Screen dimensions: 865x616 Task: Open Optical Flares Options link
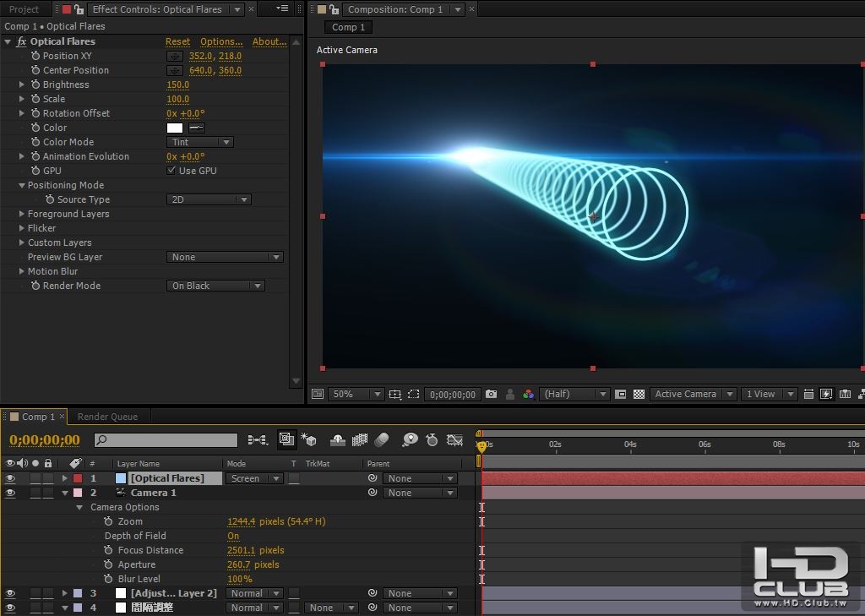(x=221, y=41)
